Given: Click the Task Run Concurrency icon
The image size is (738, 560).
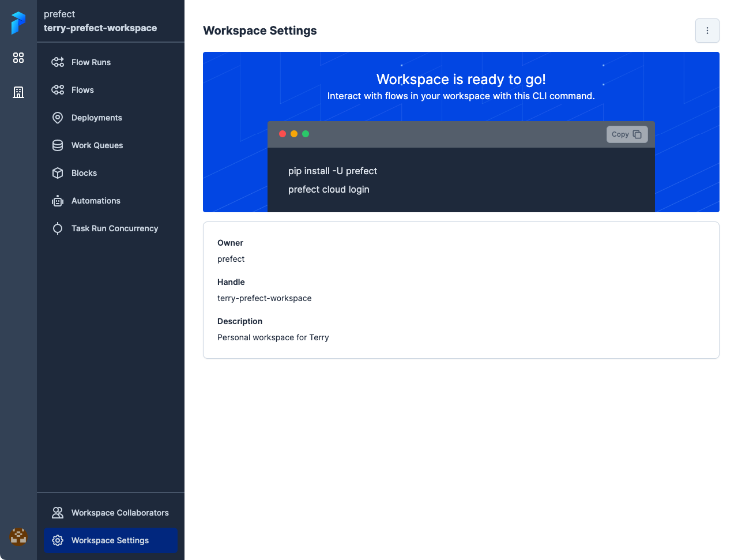Looking at the screenshot, I should [x=58, y=228].
